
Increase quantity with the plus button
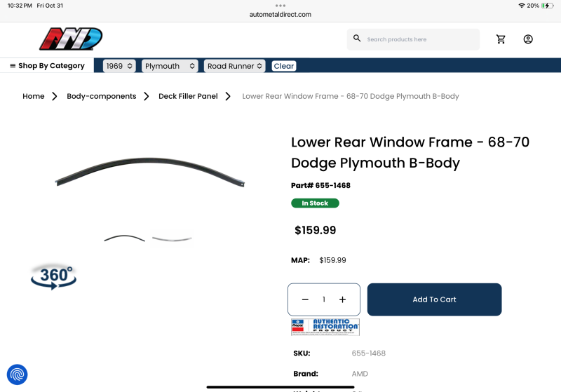342,299
